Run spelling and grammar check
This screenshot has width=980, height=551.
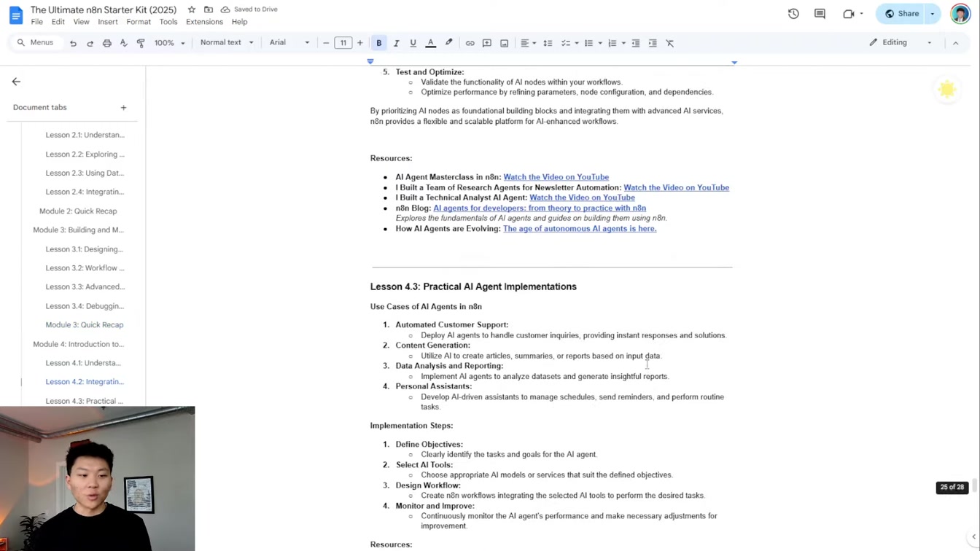pos(124,43)
